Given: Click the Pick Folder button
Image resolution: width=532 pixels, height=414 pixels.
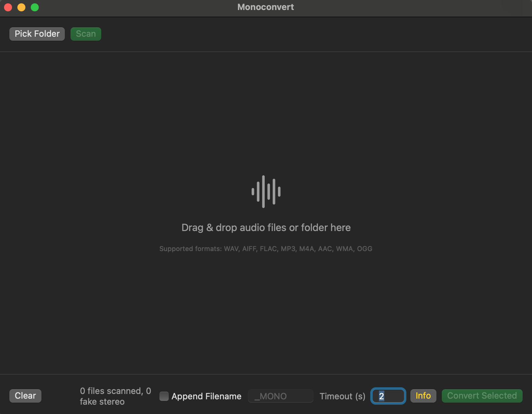Looking at the screenshot, I should click(37, 34).
